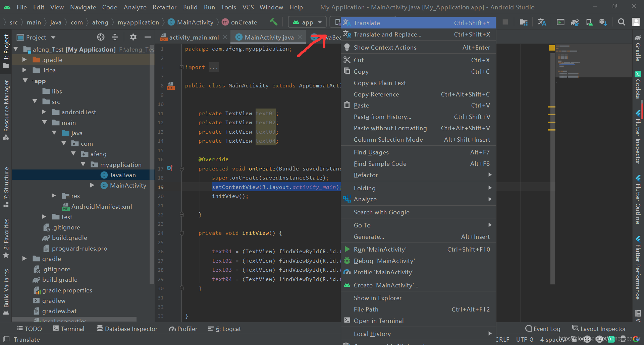Select Search with Google

[x=418, y=212]
